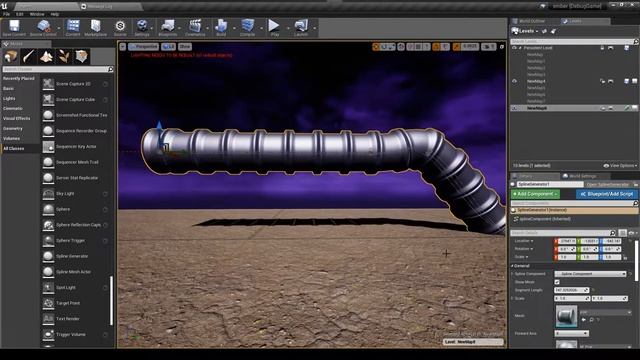640x360 pixels.
Task: Click the Trigger Volume class icon
Action: (48, 335)
